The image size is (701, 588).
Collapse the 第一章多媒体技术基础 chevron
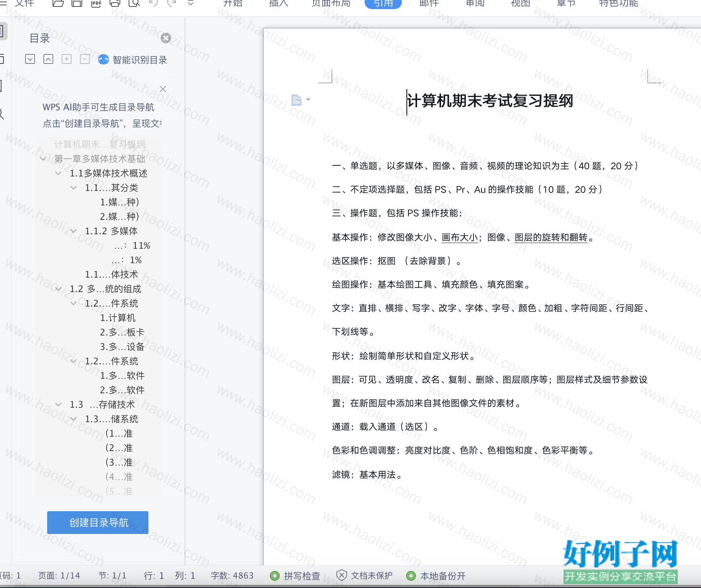(43, 159)
